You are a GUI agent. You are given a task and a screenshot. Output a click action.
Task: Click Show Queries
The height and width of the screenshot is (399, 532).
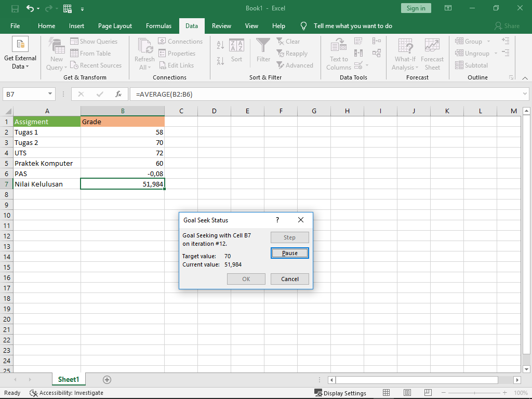coord(94,42)
